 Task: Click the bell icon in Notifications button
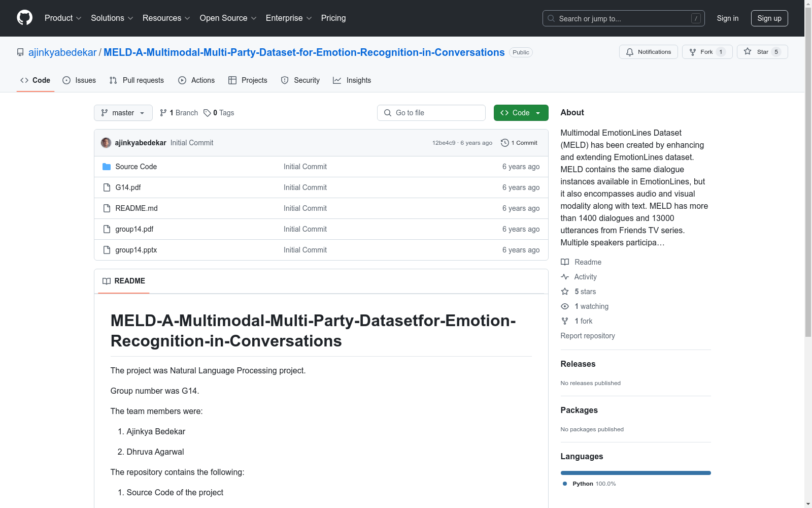630,52
